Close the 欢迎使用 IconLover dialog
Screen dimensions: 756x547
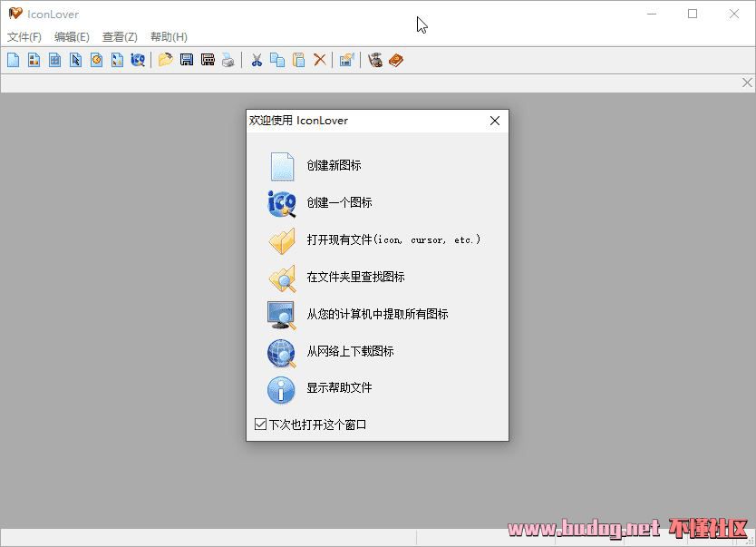(x=495, y=121)
